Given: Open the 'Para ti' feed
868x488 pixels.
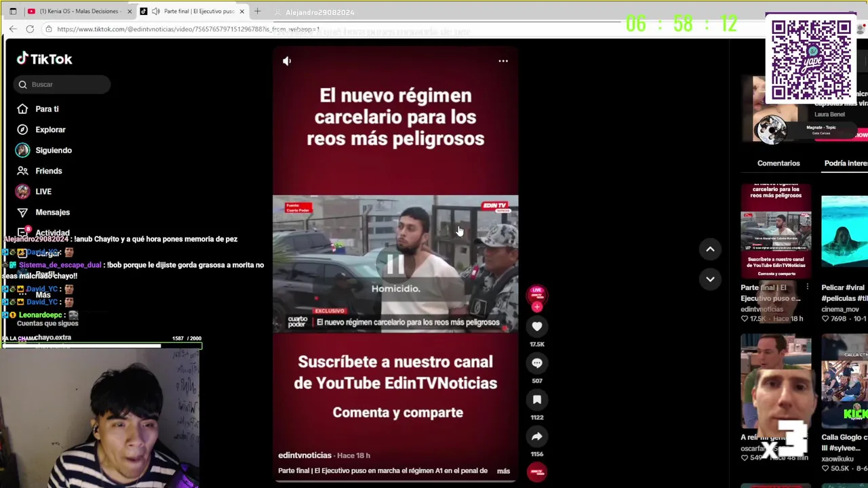Looking at the screenshot, I should point(47,109).
